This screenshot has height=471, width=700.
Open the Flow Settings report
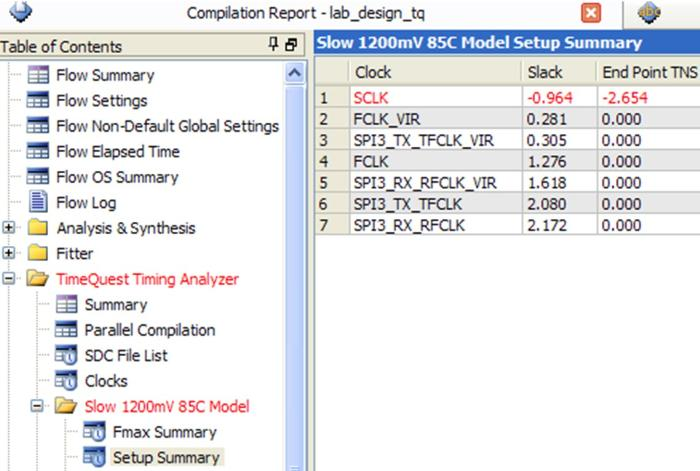pos(102,101)
